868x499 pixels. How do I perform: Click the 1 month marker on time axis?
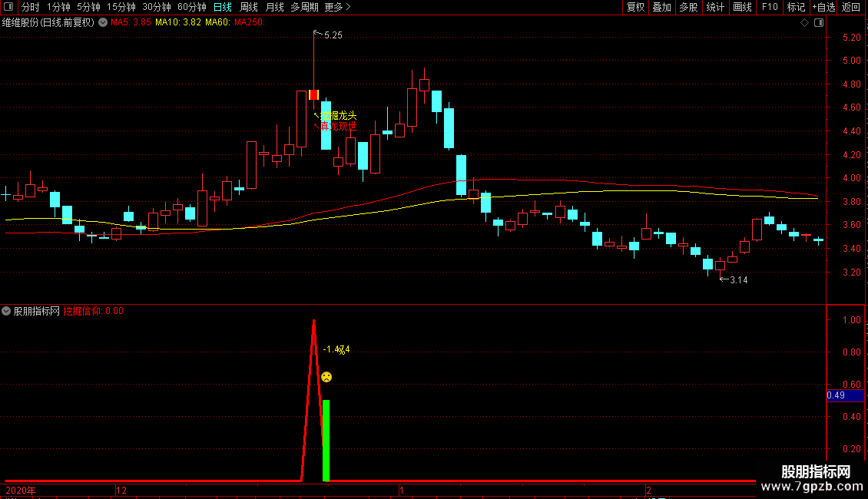coord(401,490)
